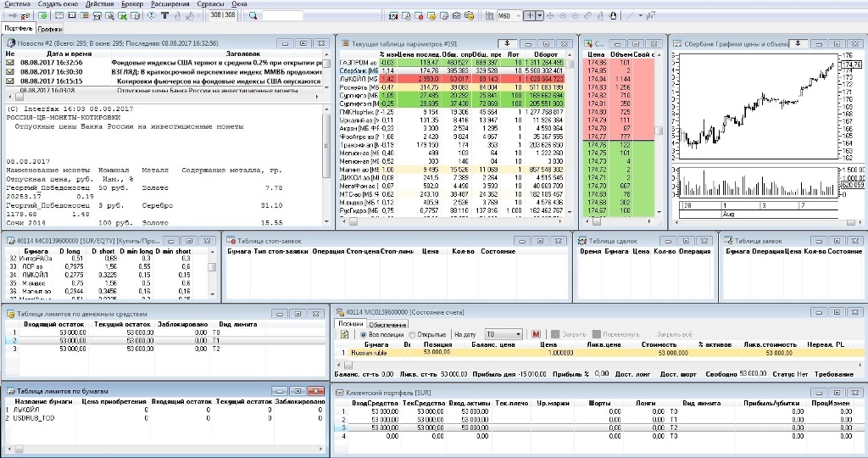The image size is (868, 458).
Task: Open the Окна menu
Action: 239,4
